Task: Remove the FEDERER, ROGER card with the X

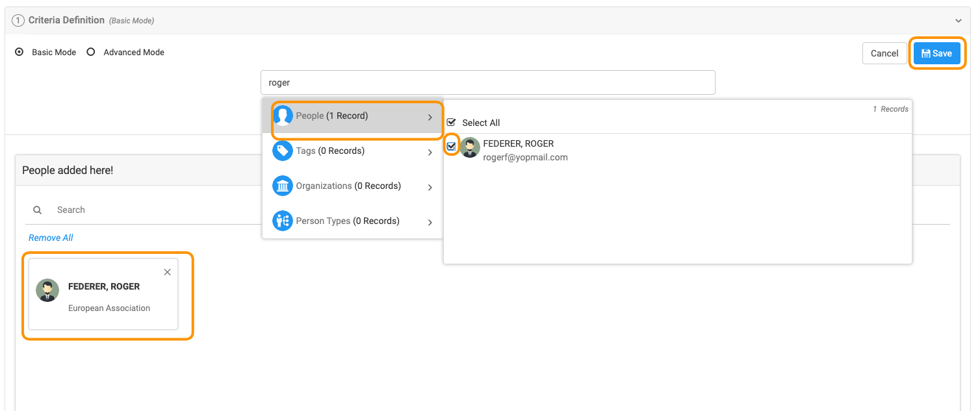Action: pyautogui.click(x=167, y=272)
